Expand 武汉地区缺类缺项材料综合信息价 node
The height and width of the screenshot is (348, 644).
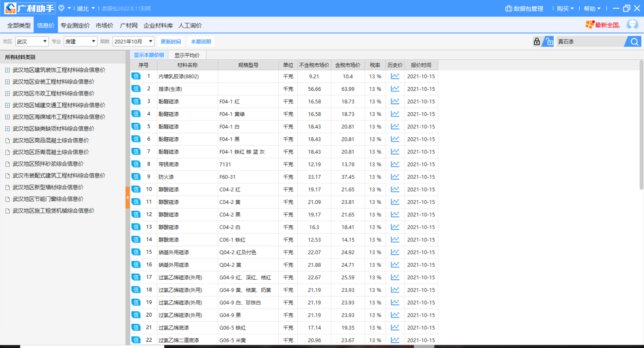coord(7,129)
